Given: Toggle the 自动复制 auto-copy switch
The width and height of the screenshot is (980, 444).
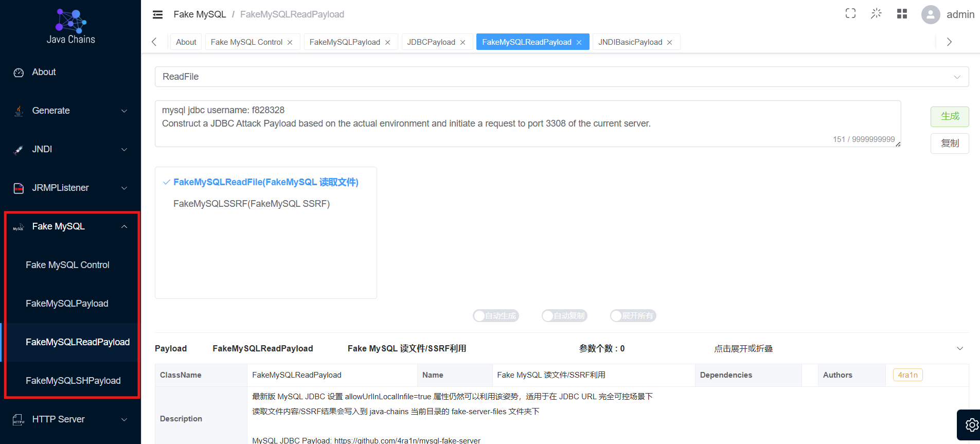Looking at the screenshot, I should [x=564, y=316].
